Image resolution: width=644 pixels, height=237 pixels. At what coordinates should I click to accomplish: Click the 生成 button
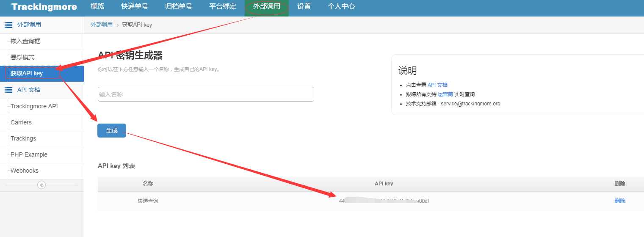pos(112,130)
